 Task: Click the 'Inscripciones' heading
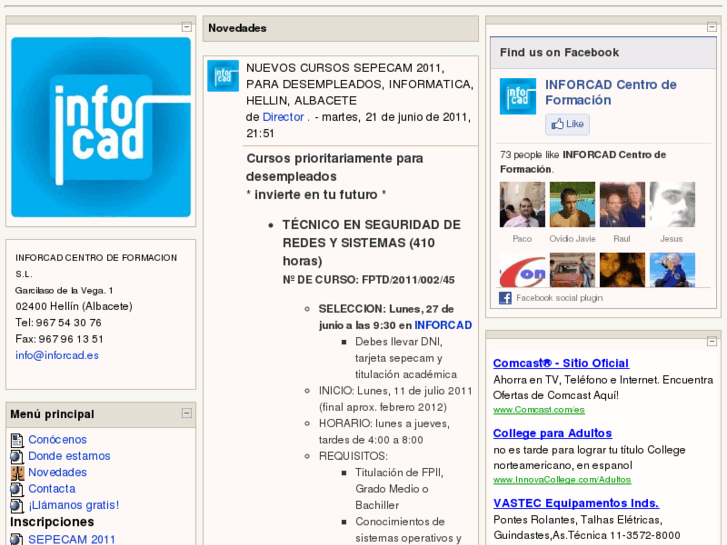(52, 522)
